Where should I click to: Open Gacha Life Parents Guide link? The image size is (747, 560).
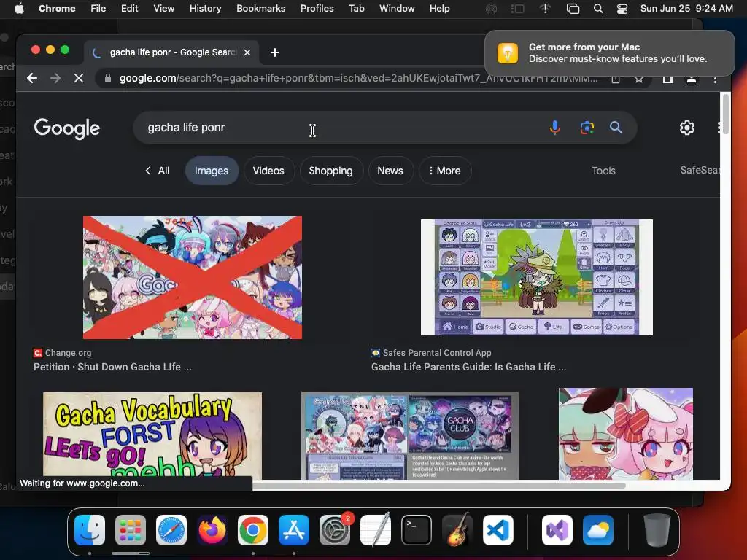point(469,367)
